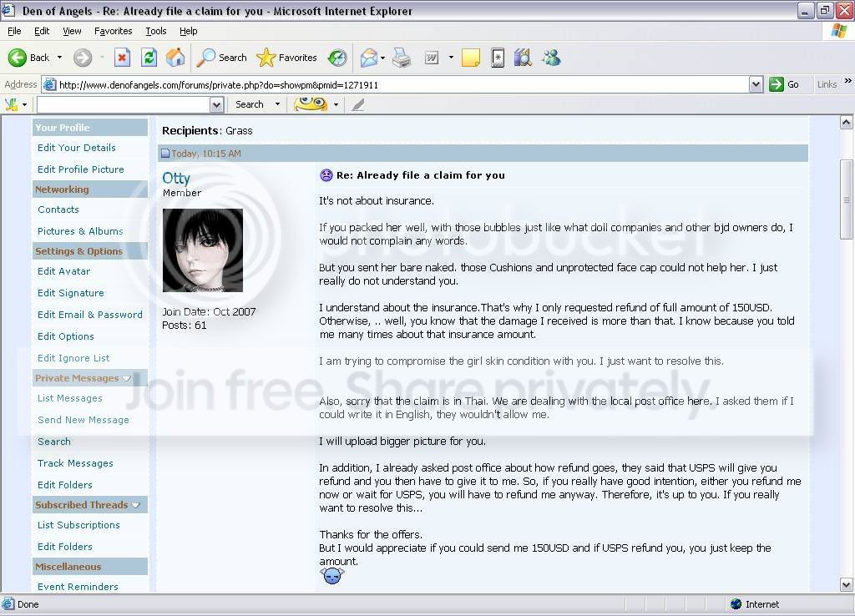The height and width of the screenshot is (616, 855).
Task: Click the vertical scrollbar thumb
Action: (x=847, y=199)
